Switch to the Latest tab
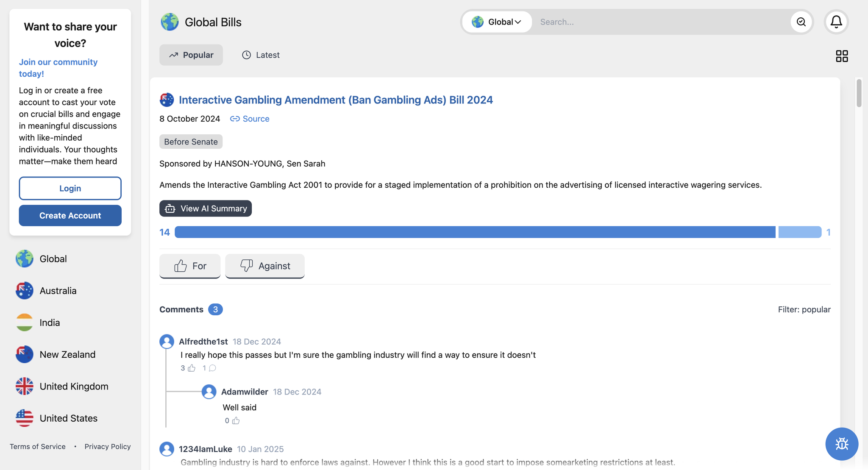Screen dimensions: 868x470 coord(260,55)
